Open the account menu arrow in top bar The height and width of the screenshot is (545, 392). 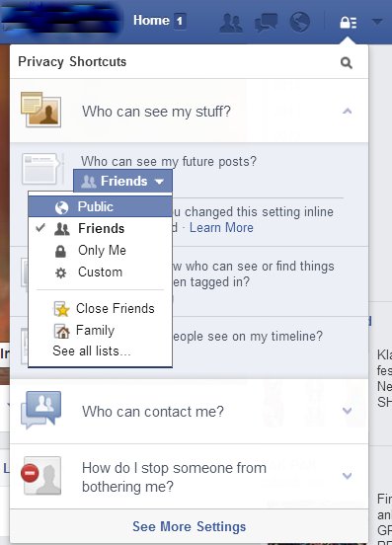(x=377, y=22)
